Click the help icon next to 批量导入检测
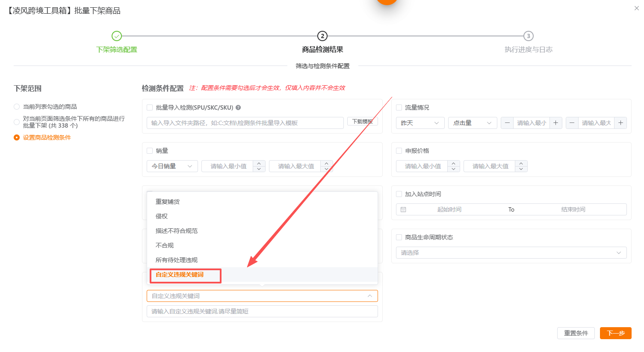 point(238,107)
